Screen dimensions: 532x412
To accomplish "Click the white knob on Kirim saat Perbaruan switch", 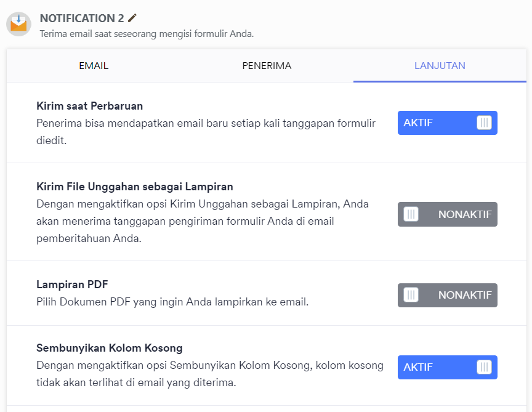I will tap(484, 123).
